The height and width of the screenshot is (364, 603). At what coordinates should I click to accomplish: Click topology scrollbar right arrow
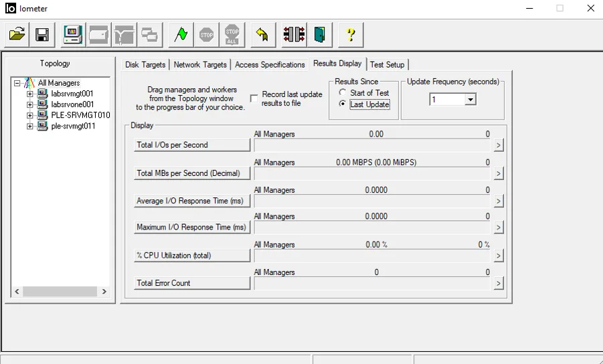click(104, 291)
